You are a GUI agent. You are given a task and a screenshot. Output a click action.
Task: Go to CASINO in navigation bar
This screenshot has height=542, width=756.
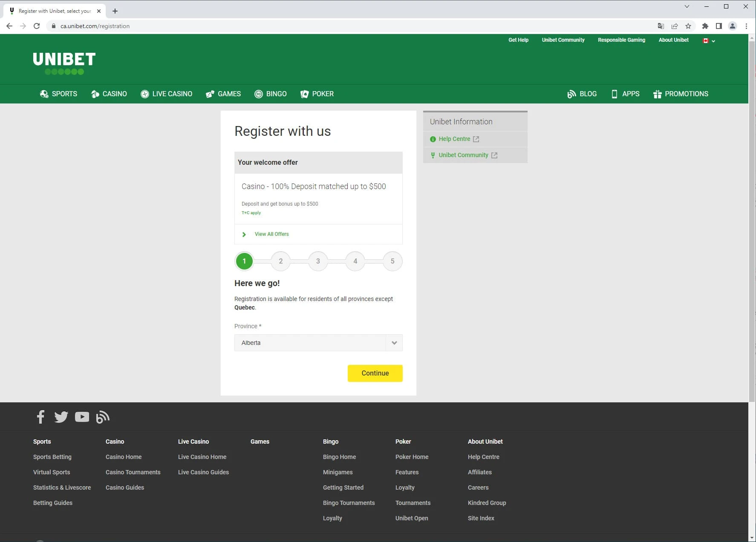[109, 94]
